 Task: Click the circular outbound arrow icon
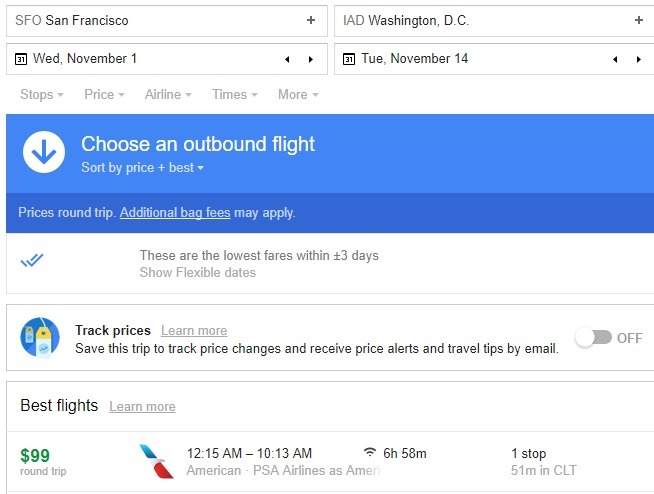pos(44,152)
